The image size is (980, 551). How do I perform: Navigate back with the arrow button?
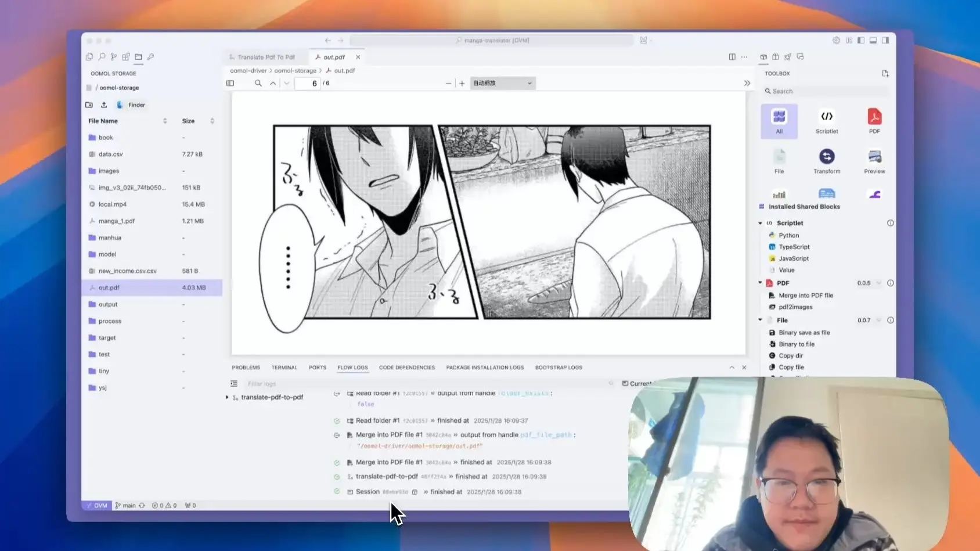(328, 41)
